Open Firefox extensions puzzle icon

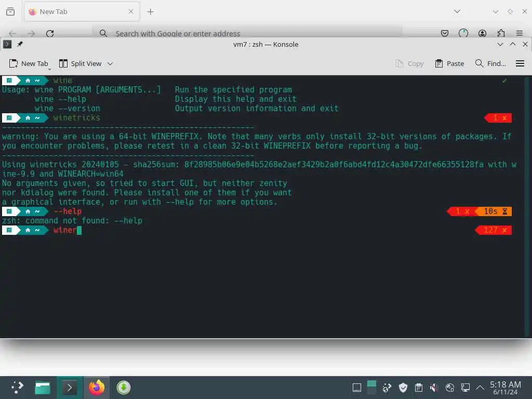tap(501, 33)
